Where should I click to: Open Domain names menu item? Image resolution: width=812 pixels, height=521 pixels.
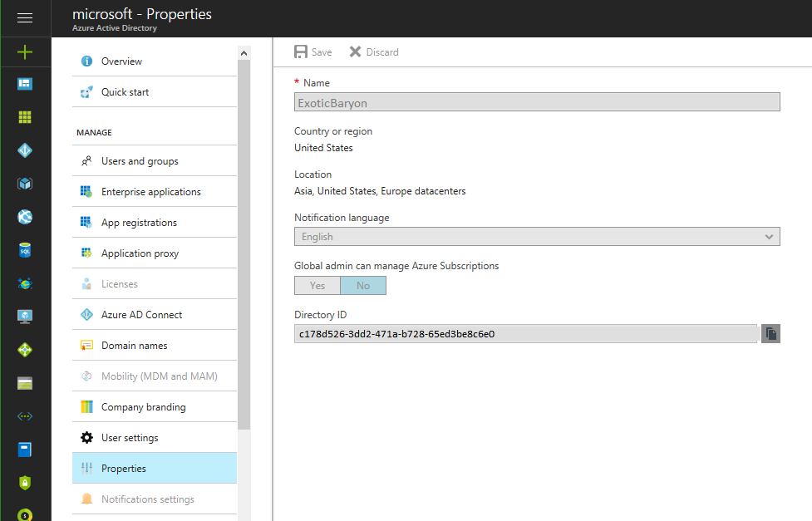(x=155, y=346)
